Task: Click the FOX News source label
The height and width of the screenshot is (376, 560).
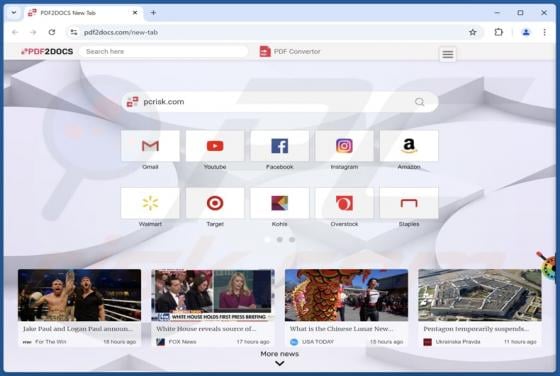Action: (182, 342)
